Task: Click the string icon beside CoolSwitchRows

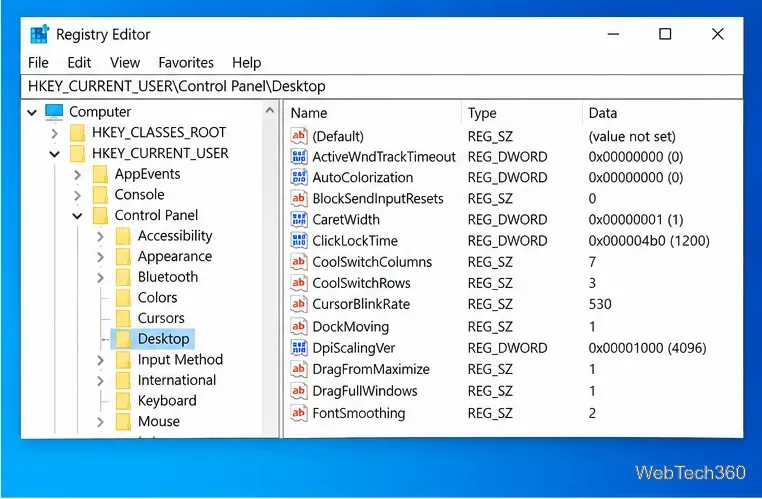Action: tap(299, 283)
